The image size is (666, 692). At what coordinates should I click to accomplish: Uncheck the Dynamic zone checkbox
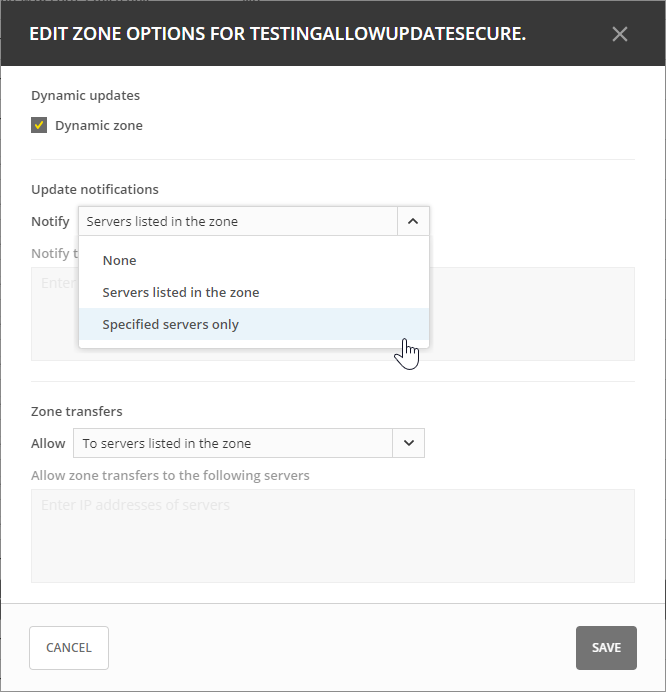[40, 126]
